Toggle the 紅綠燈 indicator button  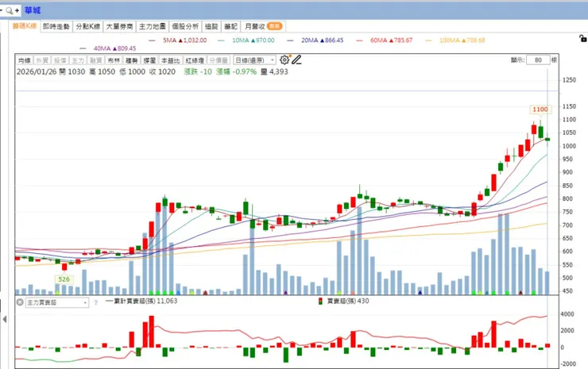[x=195, y=60]
